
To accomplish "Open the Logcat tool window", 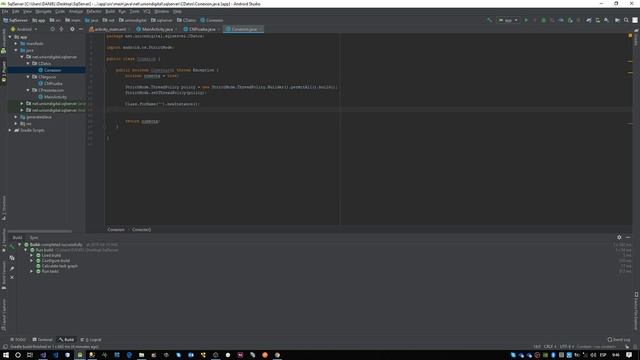I will (91, 340).
